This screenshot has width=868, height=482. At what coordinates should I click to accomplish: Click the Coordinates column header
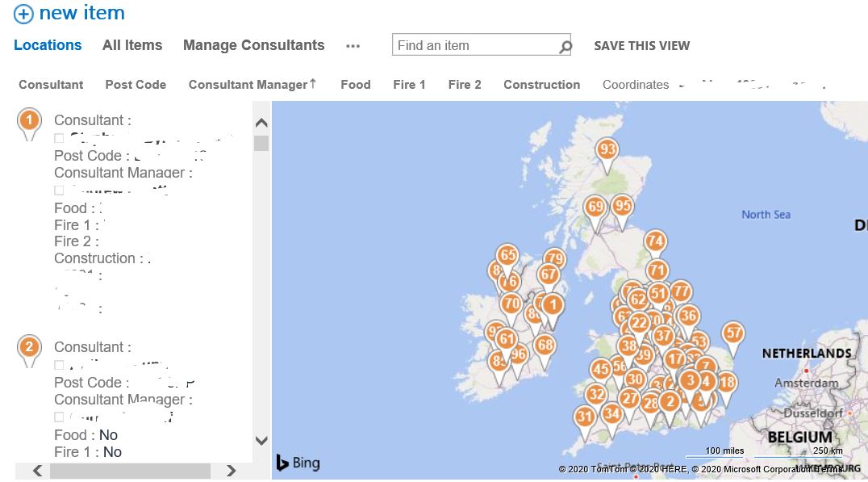click(636, 85)
